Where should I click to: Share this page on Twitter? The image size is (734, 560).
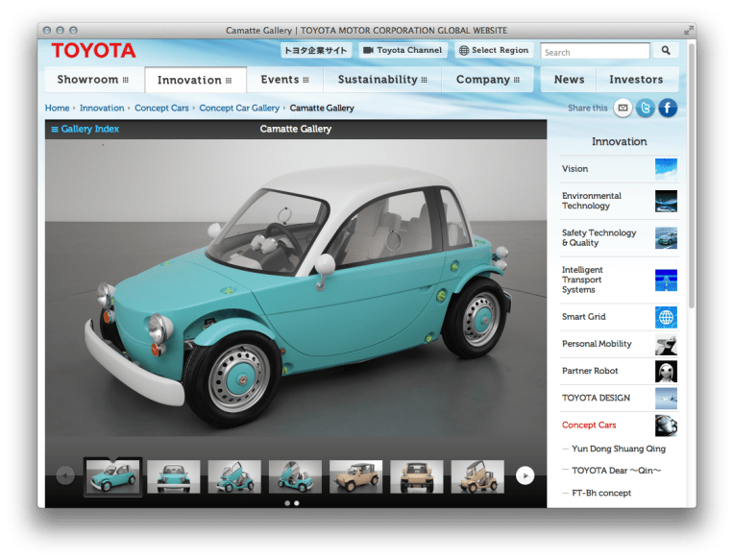pos(646,108)
